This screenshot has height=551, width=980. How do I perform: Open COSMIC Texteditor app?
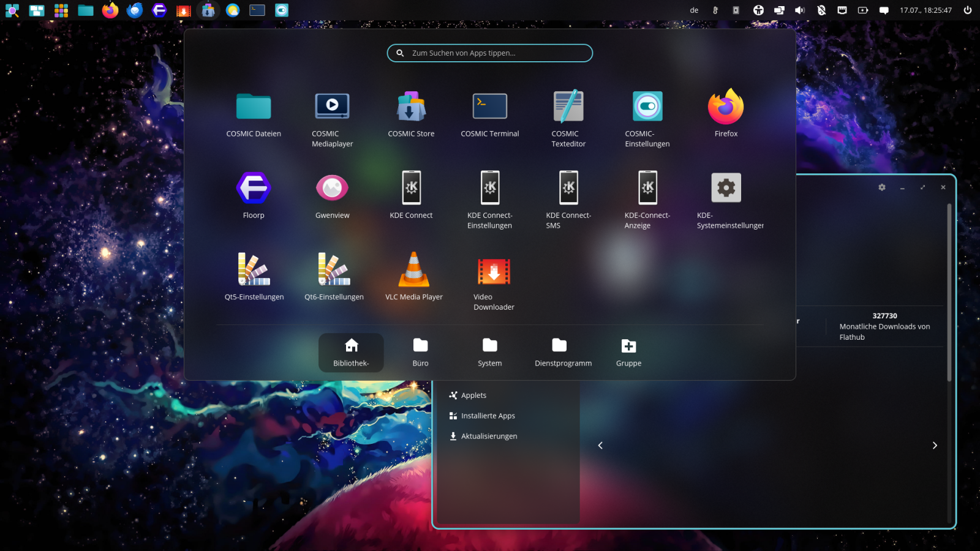[x=568, y=119]
